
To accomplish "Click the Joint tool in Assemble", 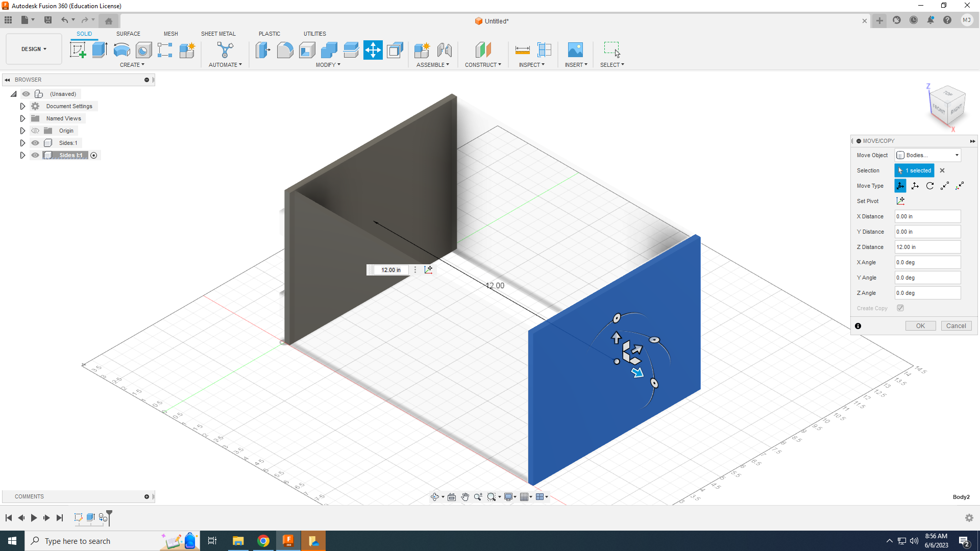I will (x=444, y=50).
